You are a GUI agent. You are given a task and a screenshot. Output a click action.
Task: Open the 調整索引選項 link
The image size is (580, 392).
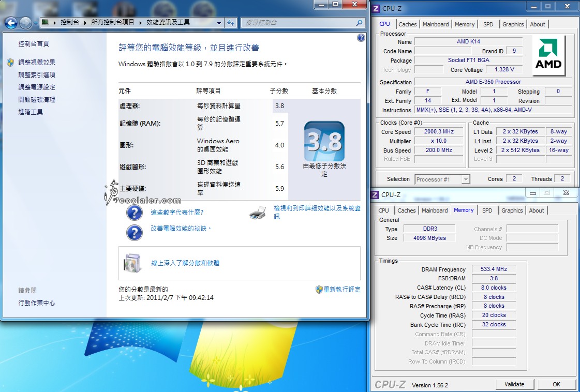[x=37, y=74]
